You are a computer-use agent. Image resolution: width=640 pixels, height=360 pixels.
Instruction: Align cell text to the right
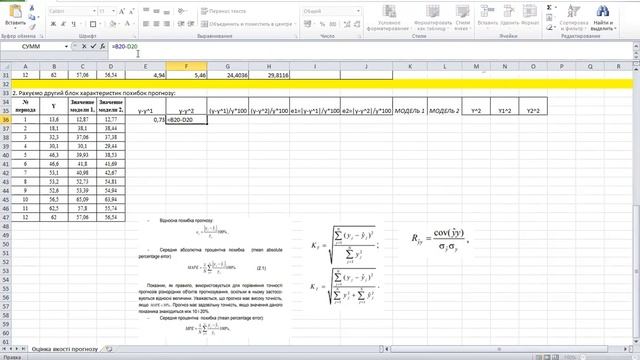tap(167, 24)
